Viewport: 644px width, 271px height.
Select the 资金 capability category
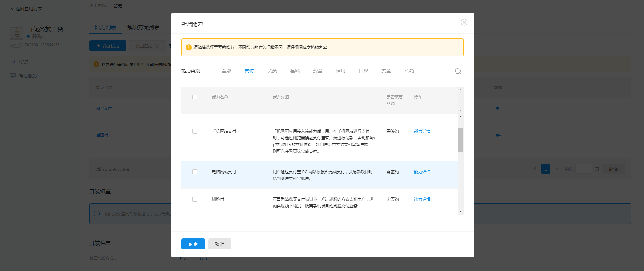(x=317, y=71)
